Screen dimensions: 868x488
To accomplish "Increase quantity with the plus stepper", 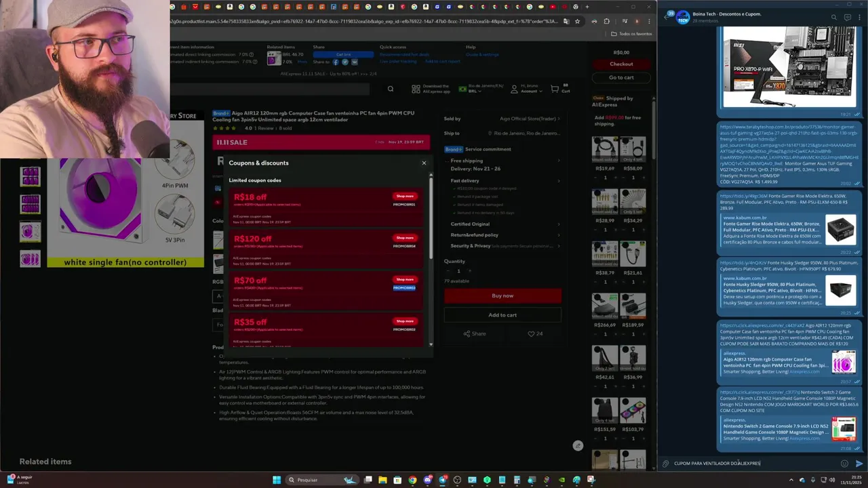I will click(469, 271).
